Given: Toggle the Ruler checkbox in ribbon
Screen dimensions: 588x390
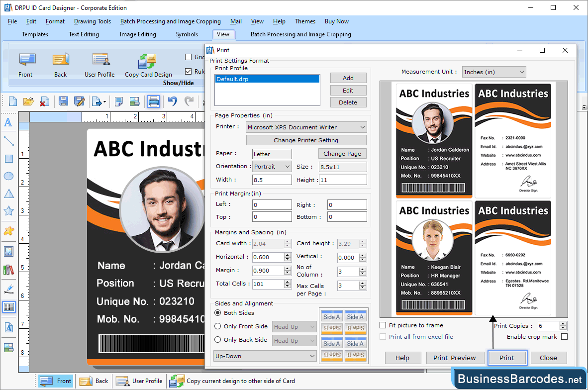Looking at the screenshot, I should tap(188, 71).
